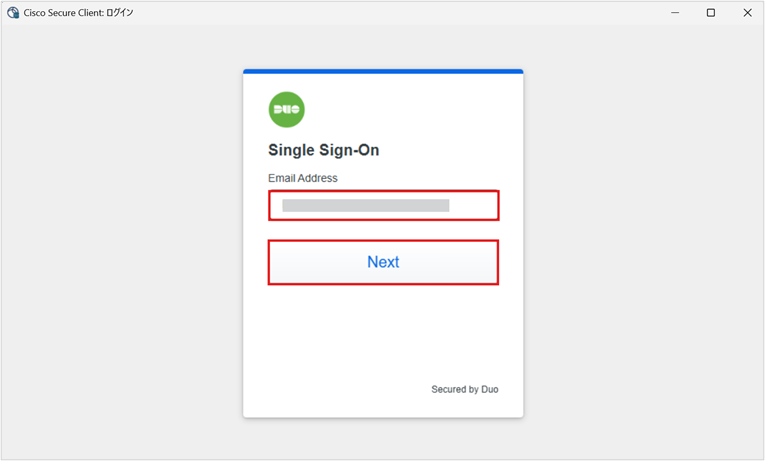765x461 pixels.
Task: Click the green Duo logo
Action: tap(286, 110)
